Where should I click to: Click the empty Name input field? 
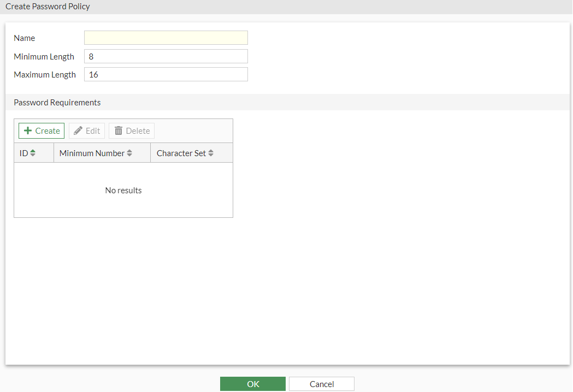[166, 38]
